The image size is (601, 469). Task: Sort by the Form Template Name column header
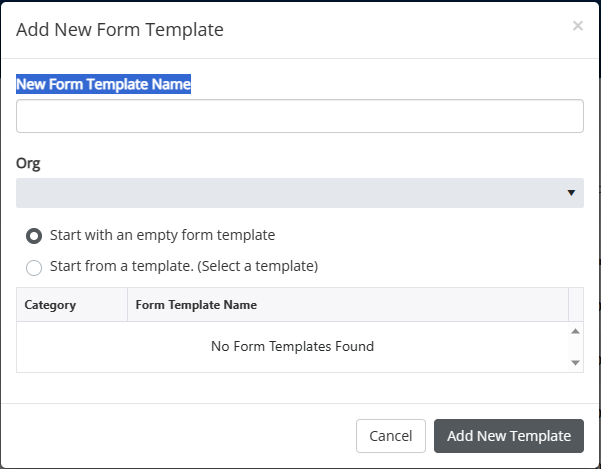click(196, 305)
